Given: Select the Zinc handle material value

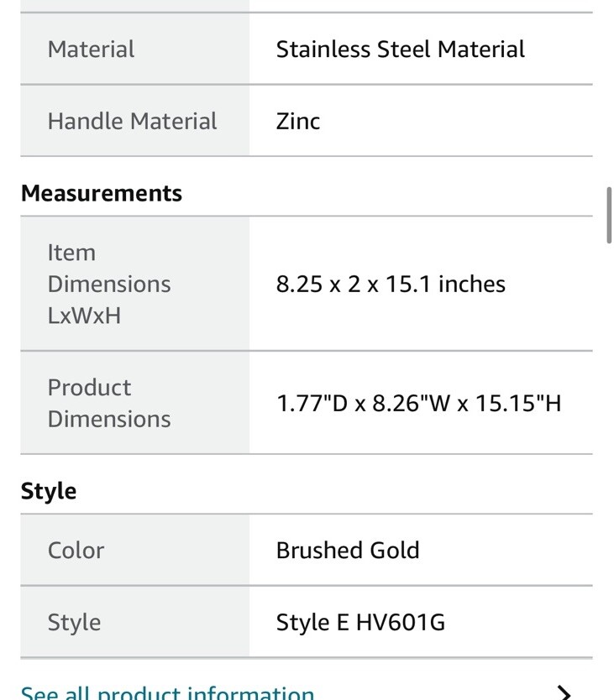Looking at the screenshot, I should point(298,121).
